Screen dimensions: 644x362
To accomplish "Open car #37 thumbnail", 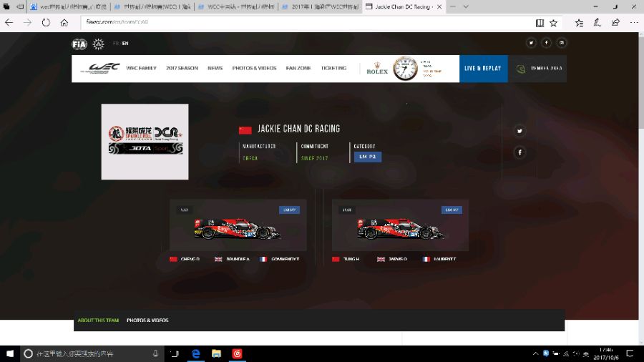I will pos(238,225).
